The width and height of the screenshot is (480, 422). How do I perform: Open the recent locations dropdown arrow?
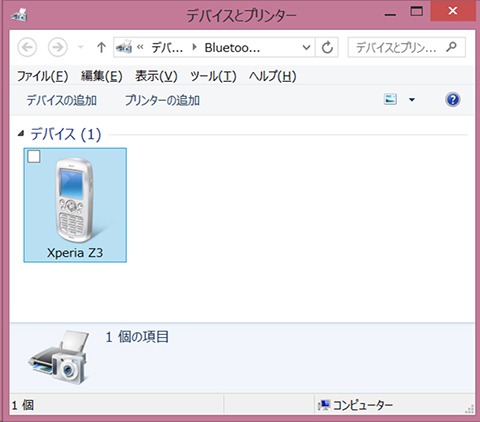tap(80, 47)
